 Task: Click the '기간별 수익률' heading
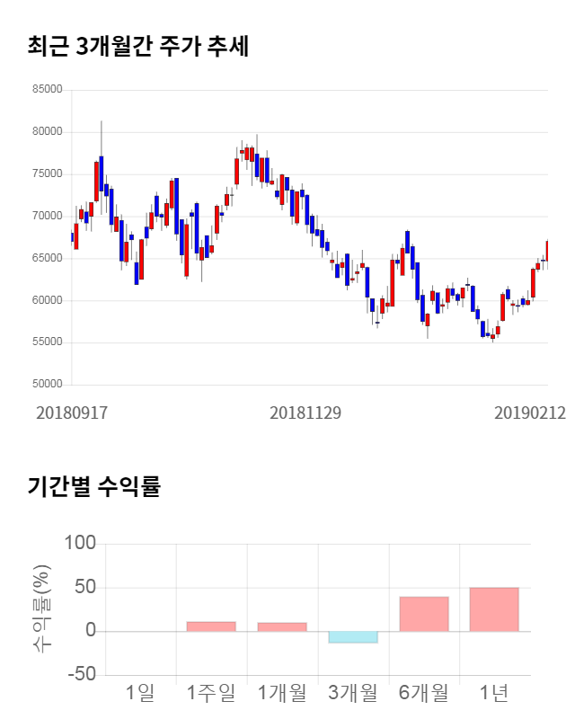coord(93,488)
